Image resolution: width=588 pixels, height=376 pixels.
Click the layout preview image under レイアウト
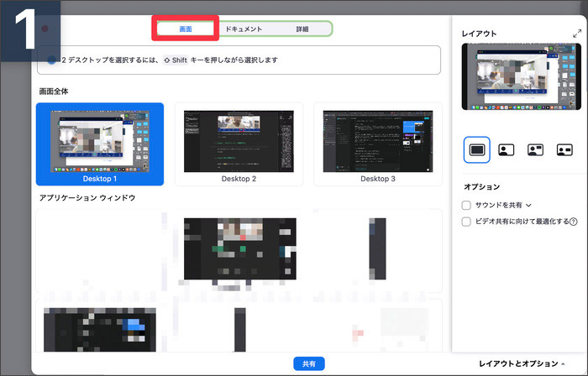click(522, 76)
